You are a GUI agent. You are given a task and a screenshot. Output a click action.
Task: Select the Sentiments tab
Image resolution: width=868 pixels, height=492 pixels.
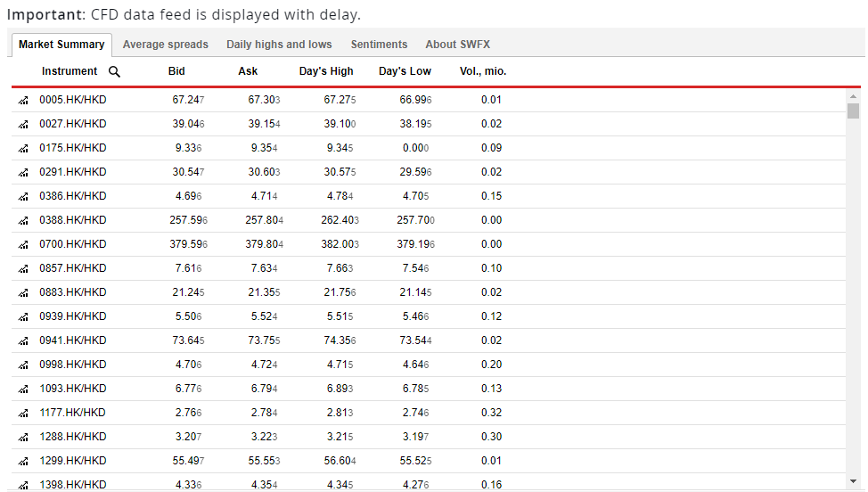pos(379,45)
